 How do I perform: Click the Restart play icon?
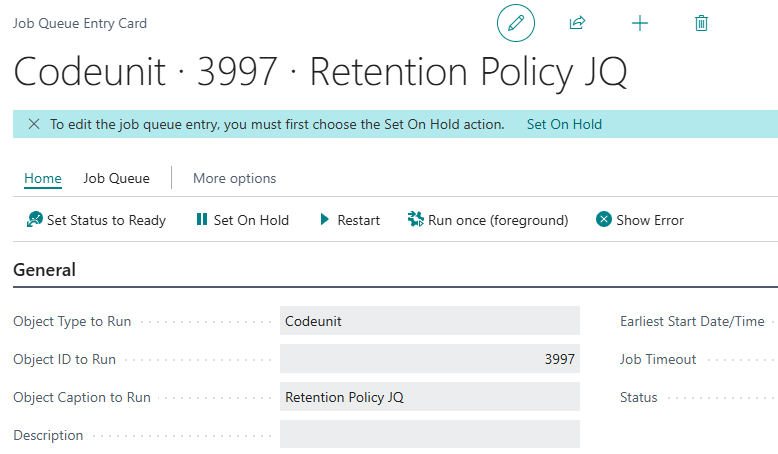coord(324,220)
